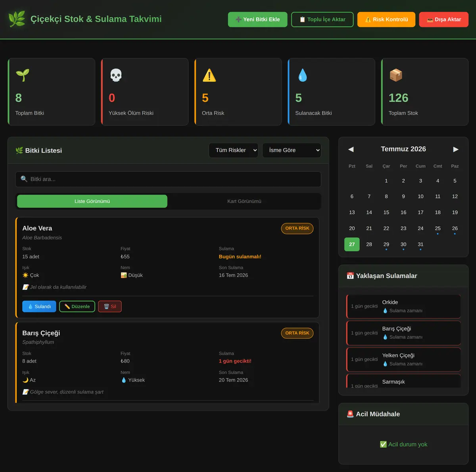Click the seedling icon on Toplam Bitki card

click(23, 75)
